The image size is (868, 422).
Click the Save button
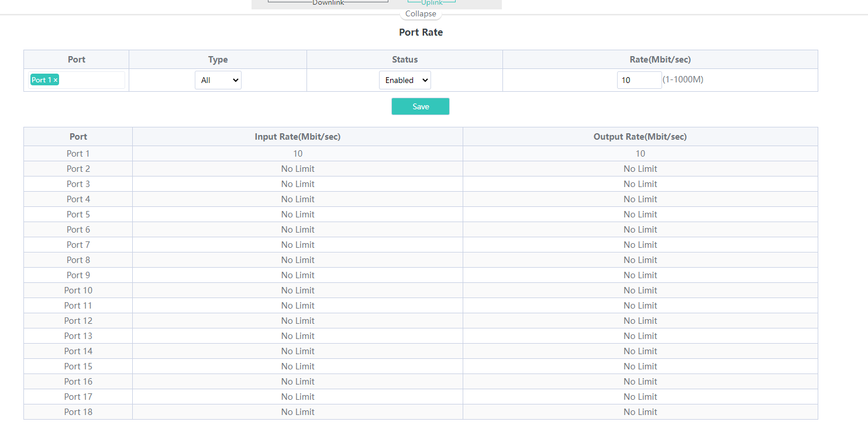pos(421,106)
